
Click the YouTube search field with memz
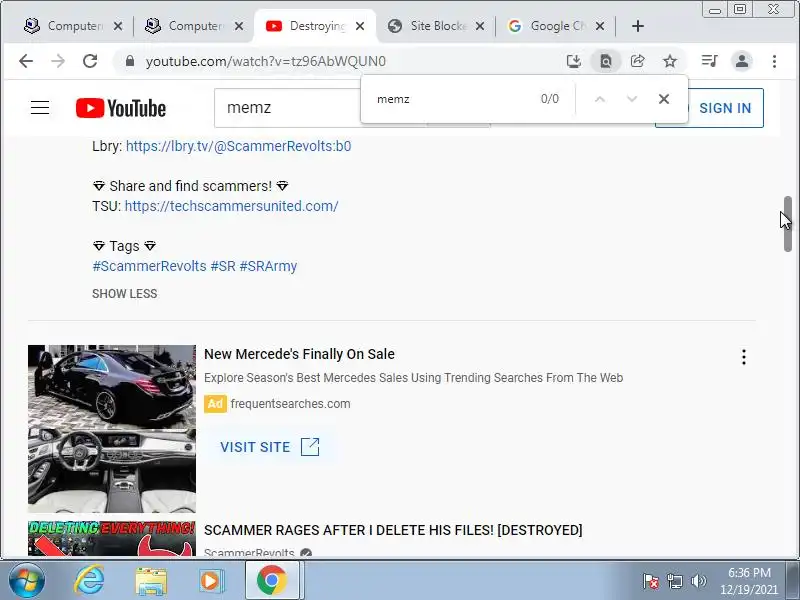(288, 108)
